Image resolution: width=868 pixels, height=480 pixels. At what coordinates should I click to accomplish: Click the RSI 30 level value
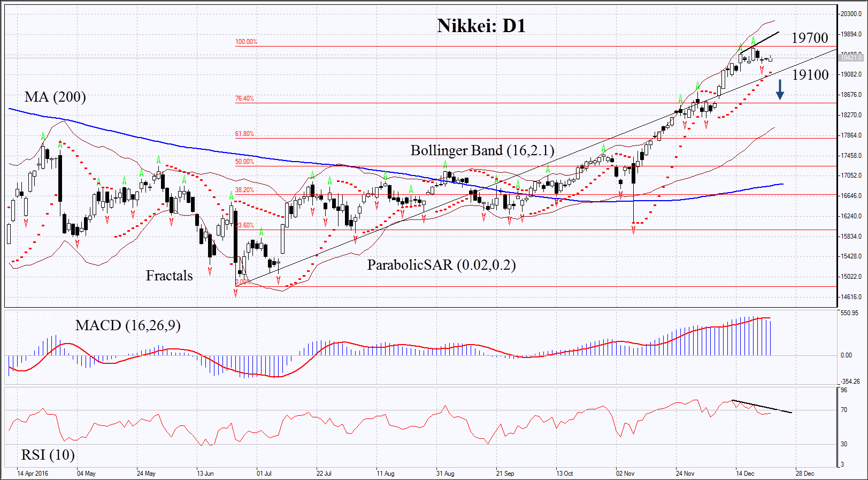844,444
